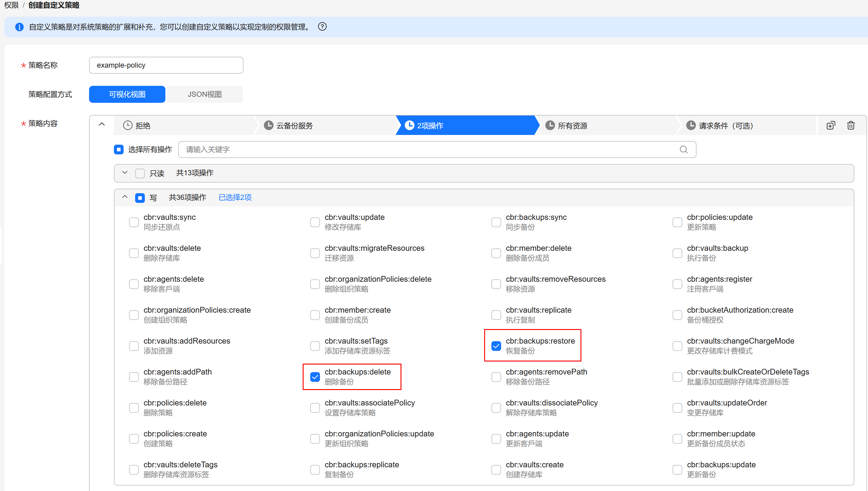868x491 pixels.
Task: Check cbr:member:delete checkbox
Action: (x=496, y=253)
